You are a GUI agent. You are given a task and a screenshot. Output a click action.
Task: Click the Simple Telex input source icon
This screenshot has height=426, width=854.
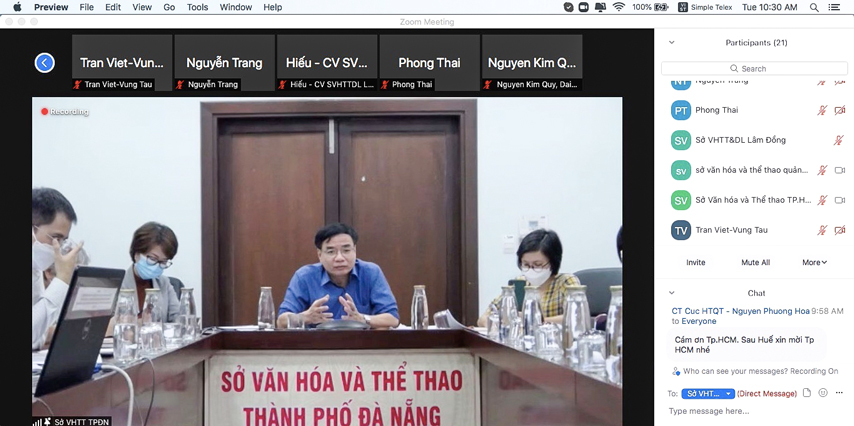pyautogui.click(x=682, y=7)
